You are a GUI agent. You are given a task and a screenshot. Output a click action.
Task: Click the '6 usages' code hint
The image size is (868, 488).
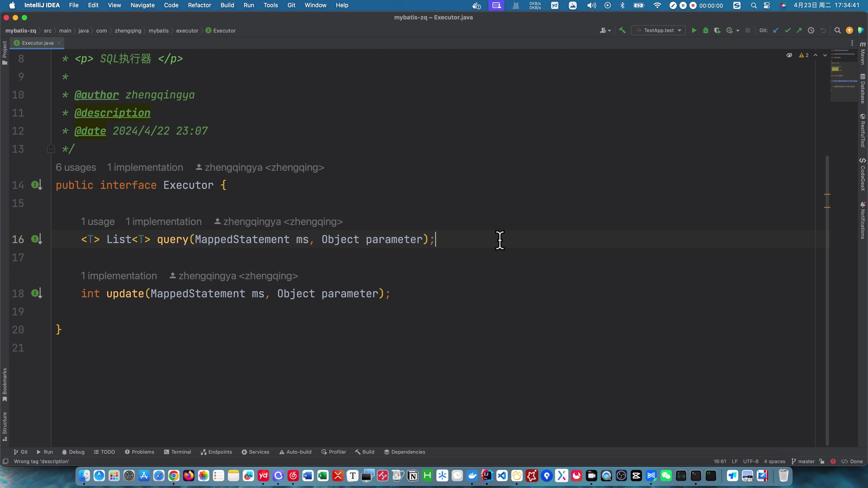(76, 167)
